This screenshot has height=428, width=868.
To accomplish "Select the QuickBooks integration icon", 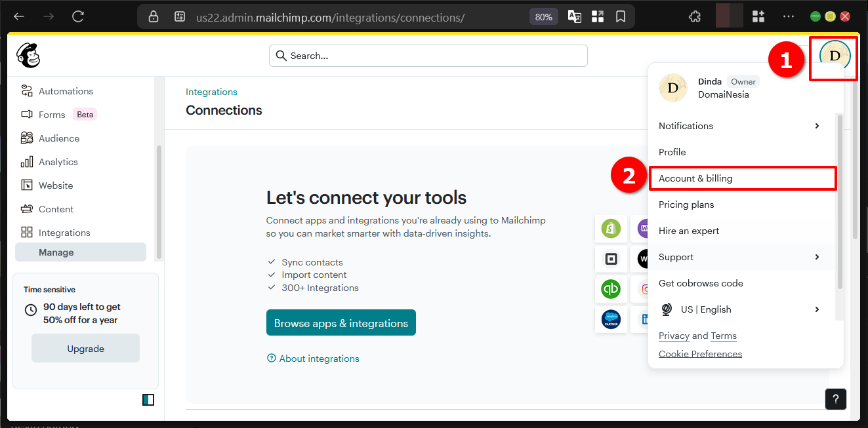I will [611, 289].
